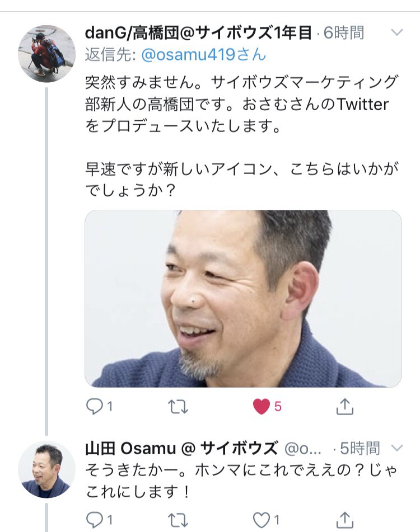Viewport: 420px width, 532px height.
Task: View 山田 Osamu's profile avatar
Action: coord(46,469)
